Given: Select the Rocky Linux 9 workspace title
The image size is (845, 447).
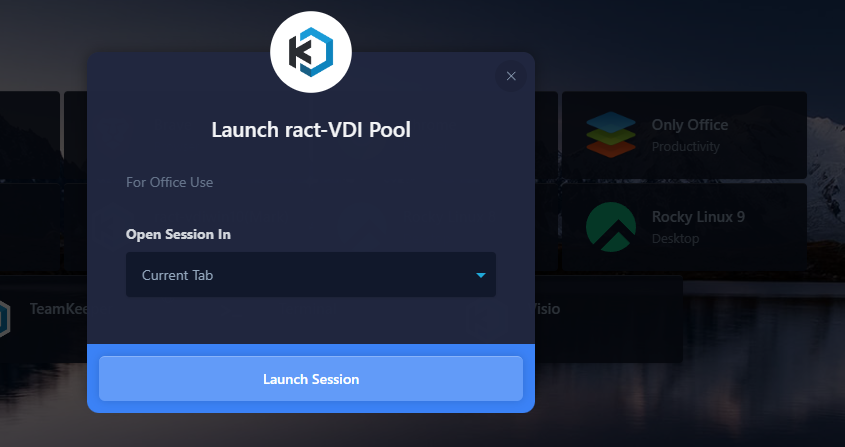Looking at the screenshot, I should (x=698, y=217).
